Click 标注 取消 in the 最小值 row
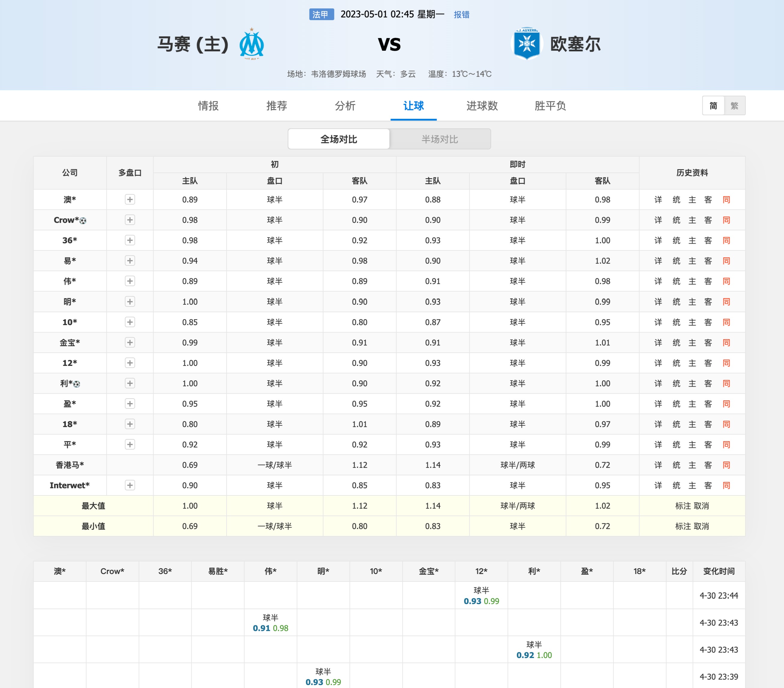The height and width of the screenshot is (688, 784). (692, 526)
